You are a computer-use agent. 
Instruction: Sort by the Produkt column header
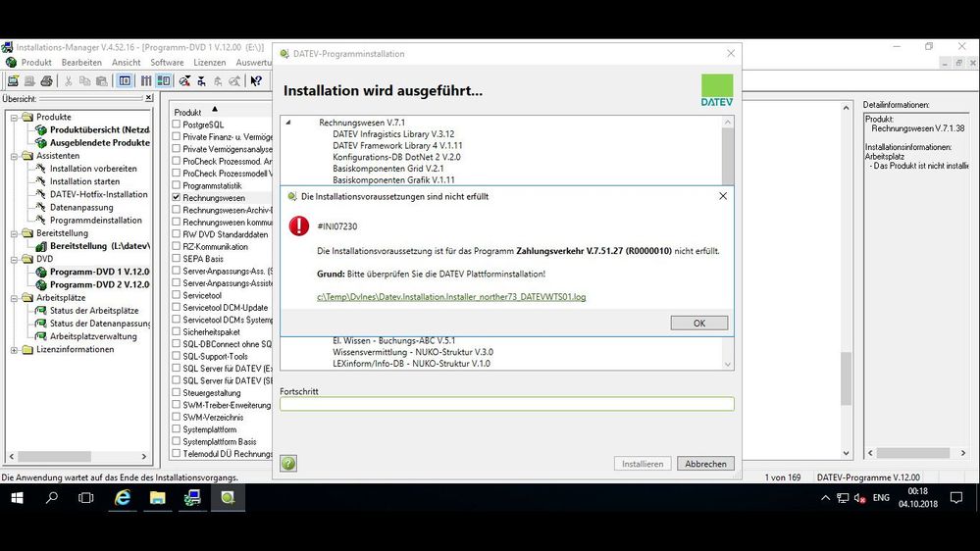(x=187, y=113)
